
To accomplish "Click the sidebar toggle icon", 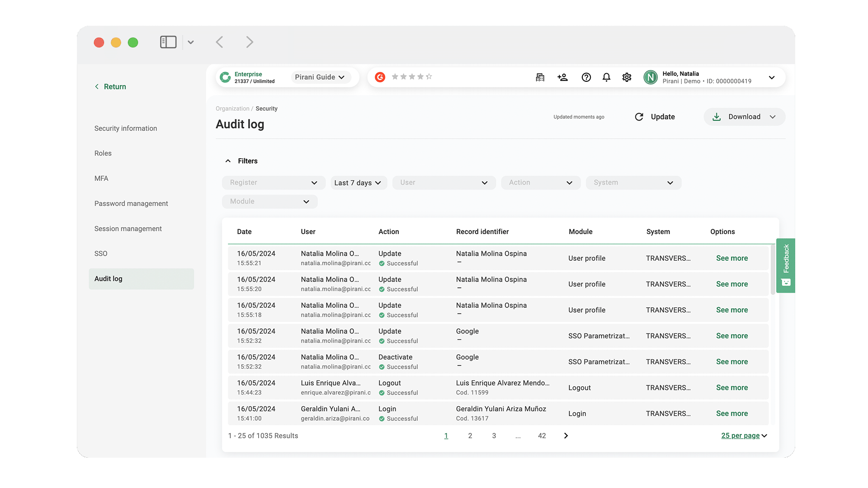I will click(x=168, y=42).
